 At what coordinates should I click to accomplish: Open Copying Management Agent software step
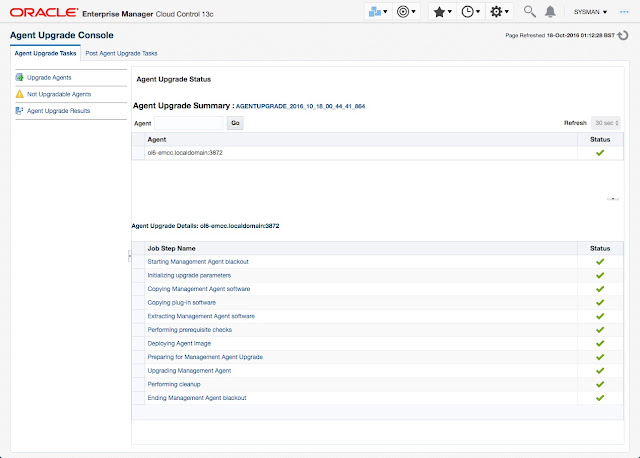(x=199, y=289)
